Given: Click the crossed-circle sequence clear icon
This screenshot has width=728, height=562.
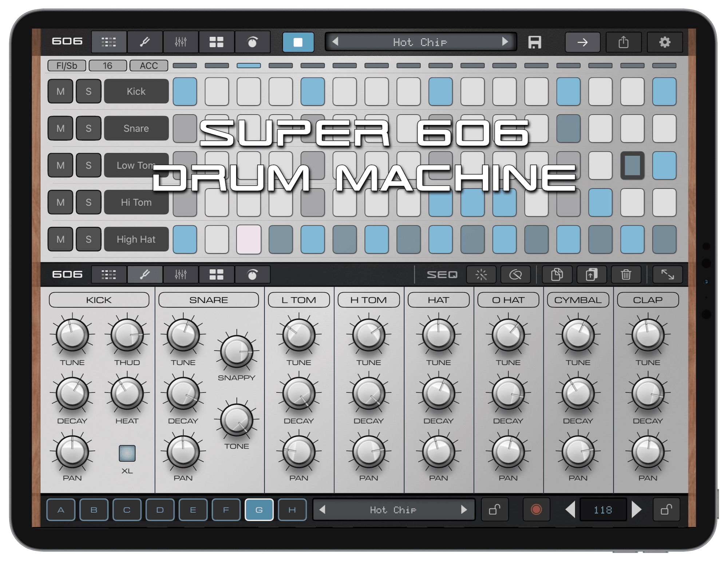Looking at the screenshot, I should tap(515, 275).
